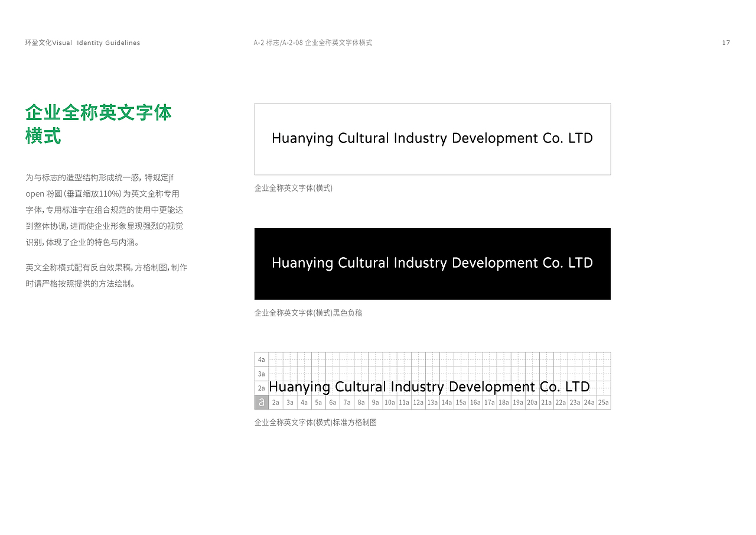Click grid column label 14a
Viewport: 756px width, 535px height.
coord(447,403)
